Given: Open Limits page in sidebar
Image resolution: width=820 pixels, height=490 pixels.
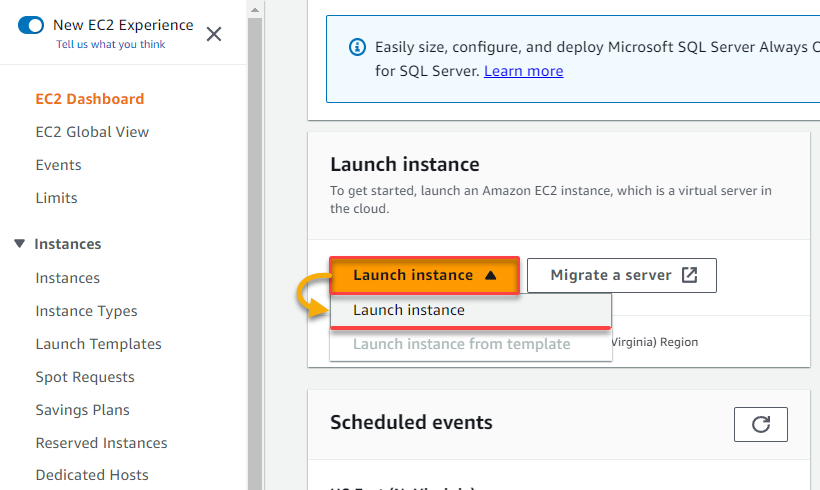Looking at the screenshot, I should point(56,198).
